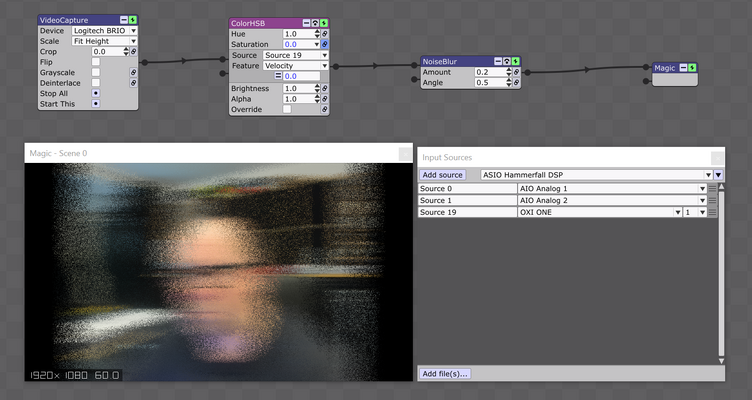Click the green power icon on VideoCapture node

[133, 20]
